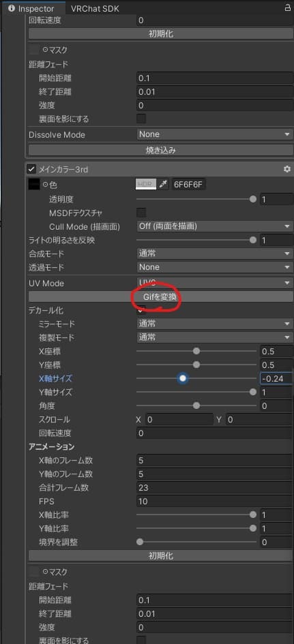Pick a color with the eyedropper icon

coord(163,185)
